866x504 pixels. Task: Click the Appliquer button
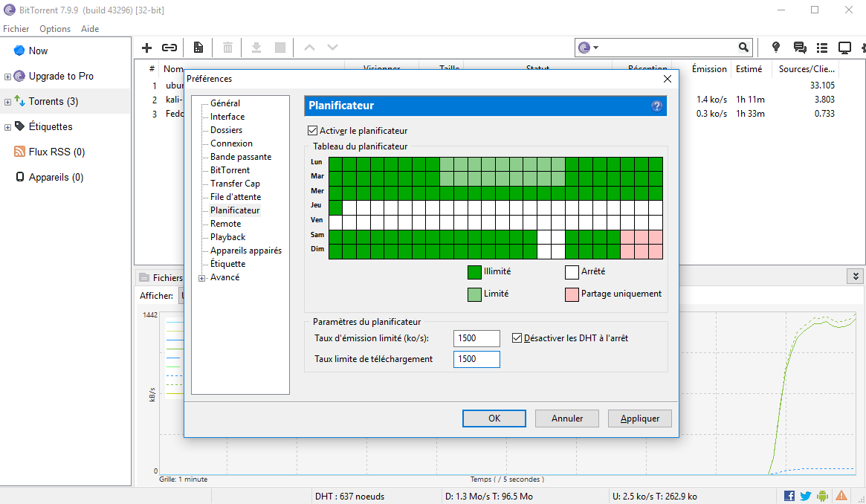(640, 419)
